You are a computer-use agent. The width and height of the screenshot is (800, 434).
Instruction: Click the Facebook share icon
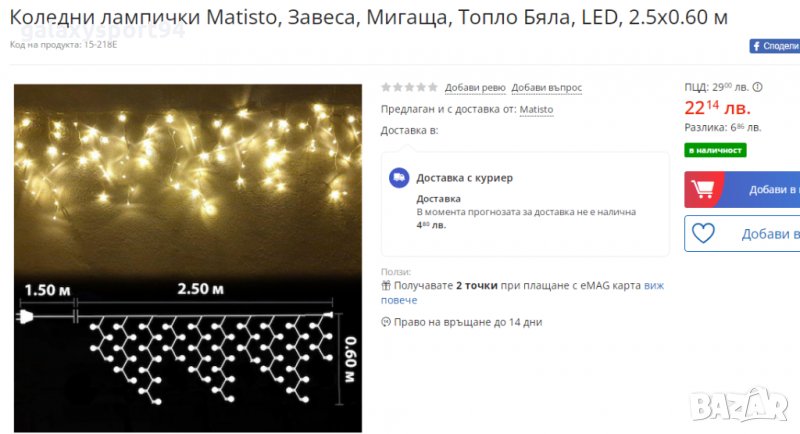coord(756,46)
